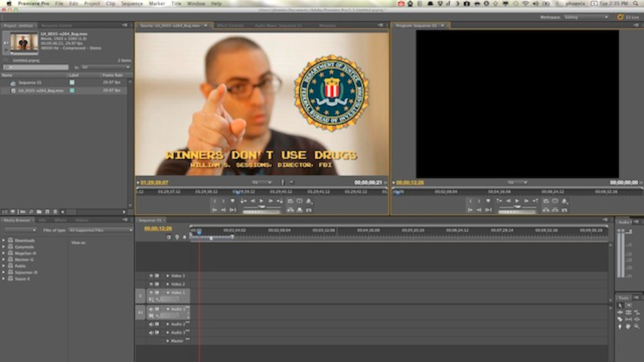Image resolution: width=644 pixels, height=362 pixels.
Task: Mute Audio 3 track output speaker
Action: coord(151,333)
